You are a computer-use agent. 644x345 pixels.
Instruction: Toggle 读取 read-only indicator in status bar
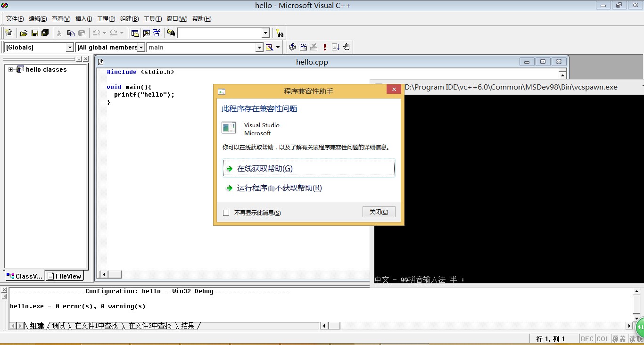[636, 339]
